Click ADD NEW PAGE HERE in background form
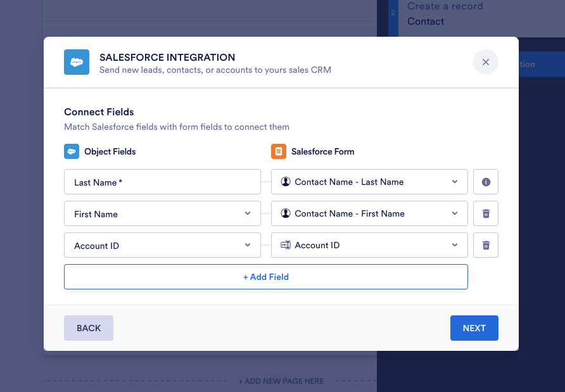 (x=281, y=381)
